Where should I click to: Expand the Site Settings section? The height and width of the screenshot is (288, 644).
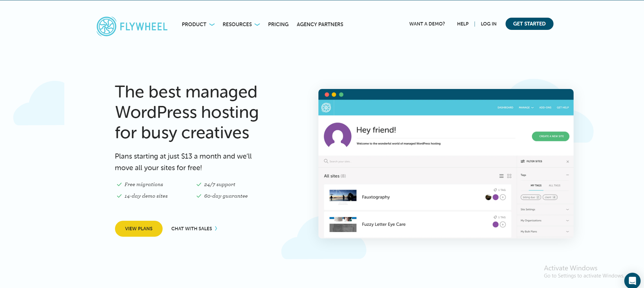point(567,210)
